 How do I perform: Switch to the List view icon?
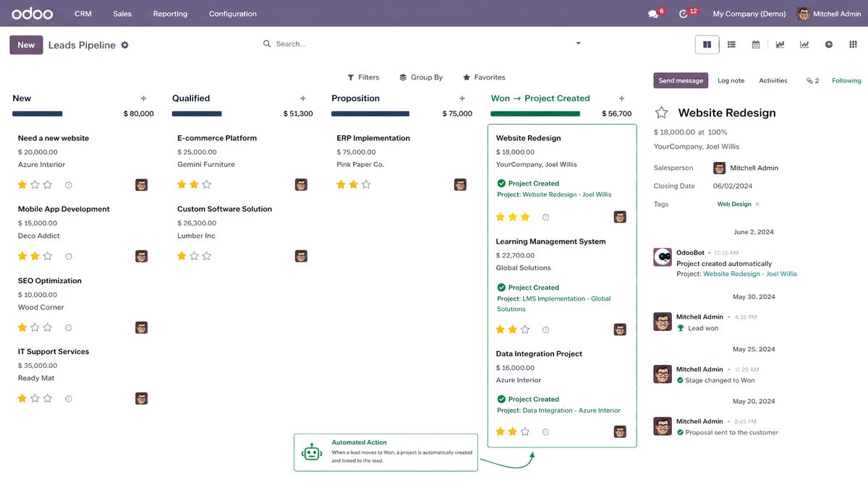tap(731, 45)
